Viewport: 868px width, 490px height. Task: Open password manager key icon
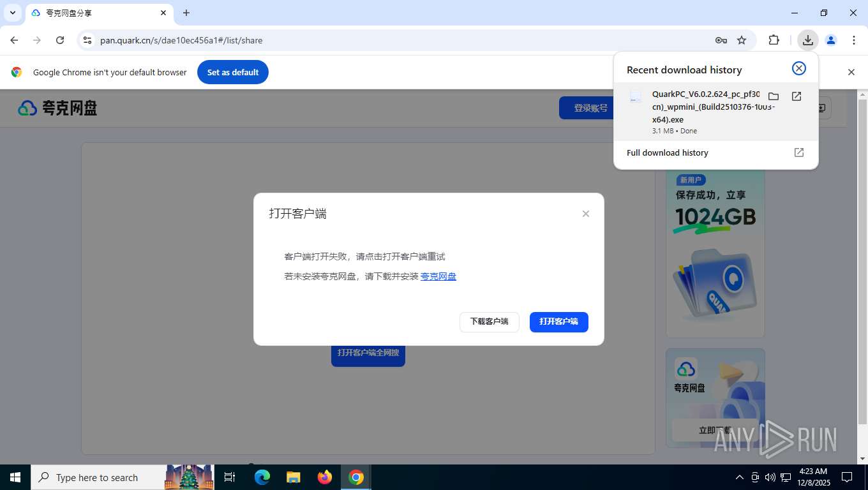(721, 40)
